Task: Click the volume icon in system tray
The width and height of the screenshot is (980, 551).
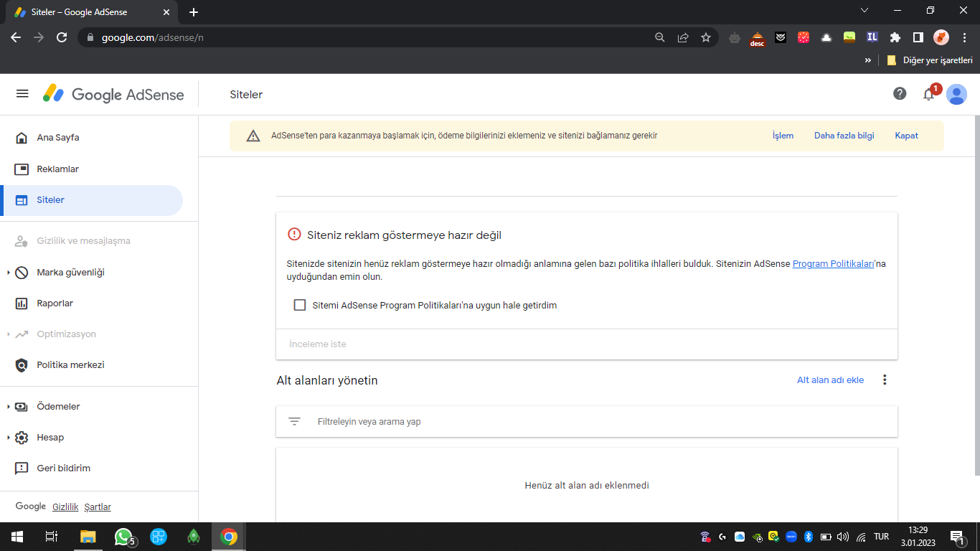Action: (x=843, y=537)
